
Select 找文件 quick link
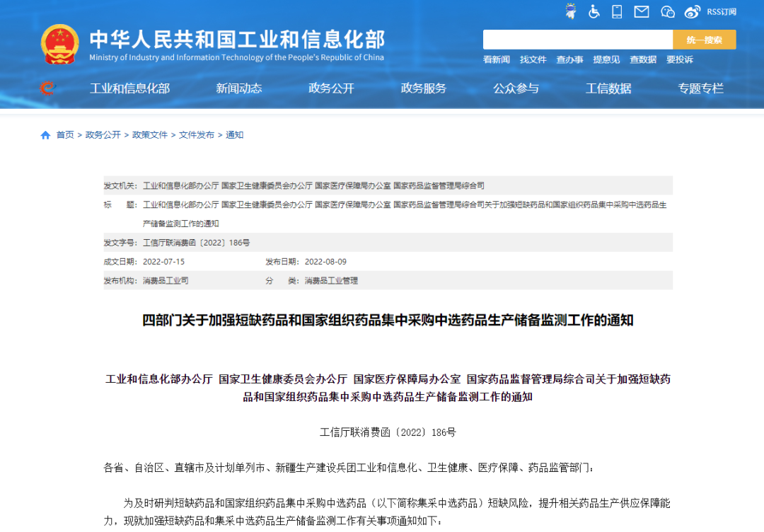(x=533, y=59)
